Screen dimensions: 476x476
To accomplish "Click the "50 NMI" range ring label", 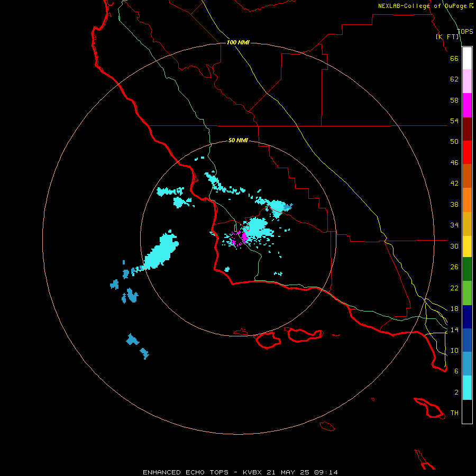I will click(238, 140).
